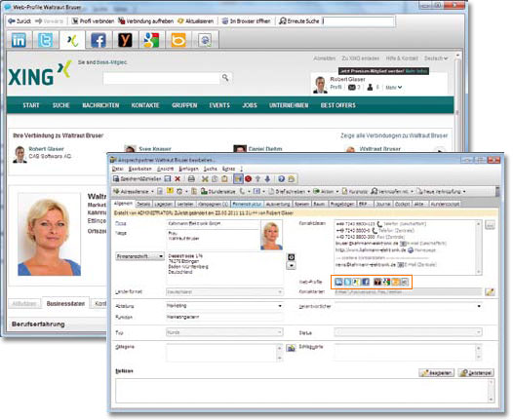Open the Status dropdown
Viewport: 513px width, 420px height.
tap(408, 332)
